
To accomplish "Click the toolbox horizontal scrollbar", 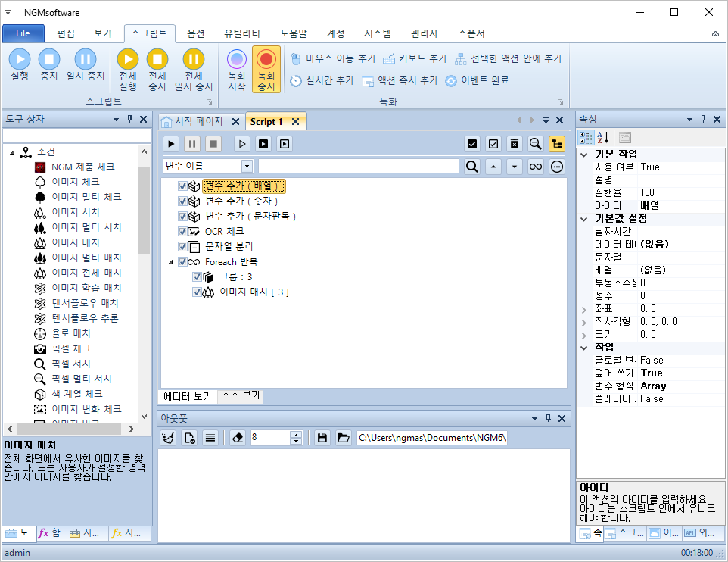I will click(70, 429).
